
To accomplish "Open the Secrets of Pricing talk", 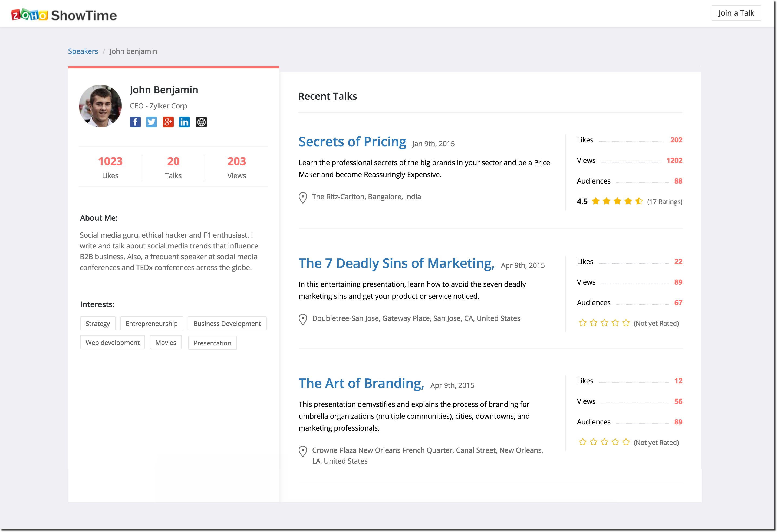I will point(352,142).
